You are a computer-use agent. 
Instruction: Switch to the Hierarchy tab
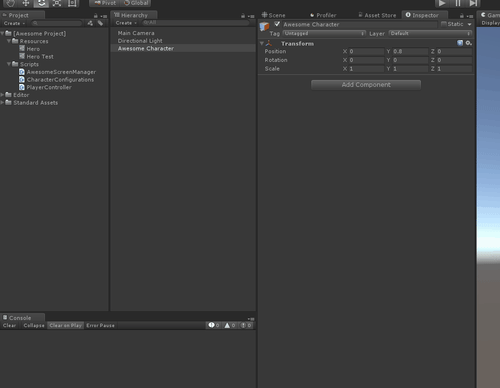[134, 15]
